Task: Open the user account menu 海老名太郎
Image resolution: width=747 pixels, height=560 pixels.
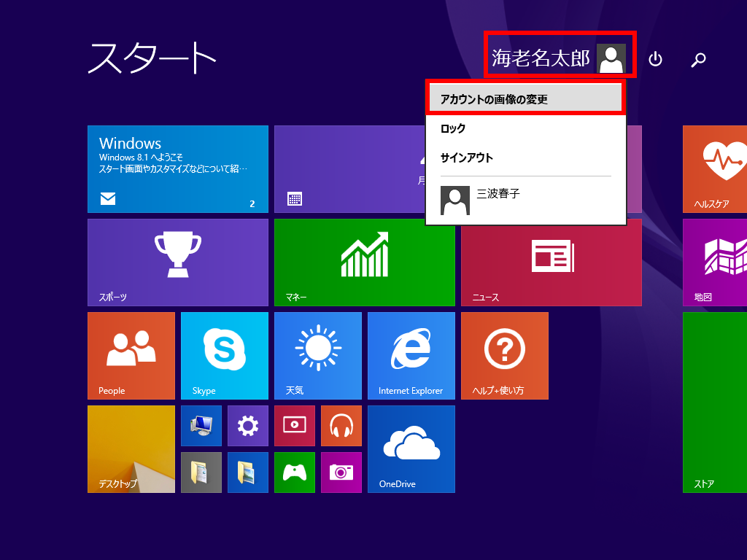Action: (x=560, y=58)
